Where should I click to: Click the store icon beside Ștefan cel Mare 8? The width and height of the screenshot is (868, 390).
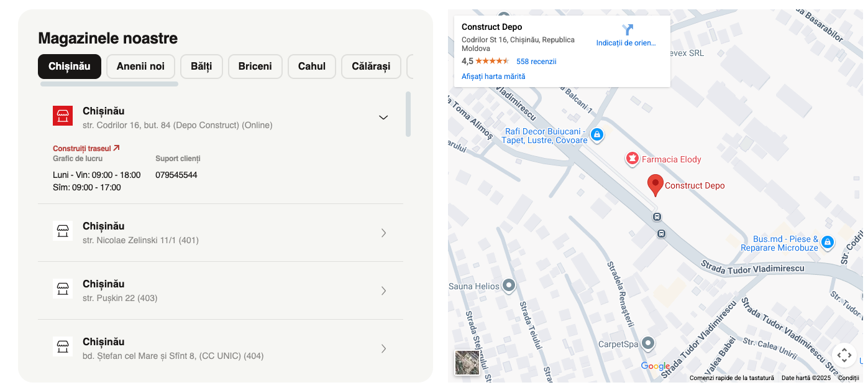tap(63, 346)
